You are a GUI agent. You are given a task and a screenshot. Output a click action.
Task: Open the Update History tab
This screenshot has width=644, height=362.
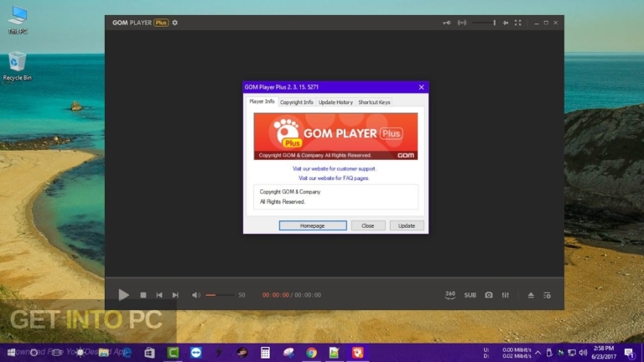(335, 102)
